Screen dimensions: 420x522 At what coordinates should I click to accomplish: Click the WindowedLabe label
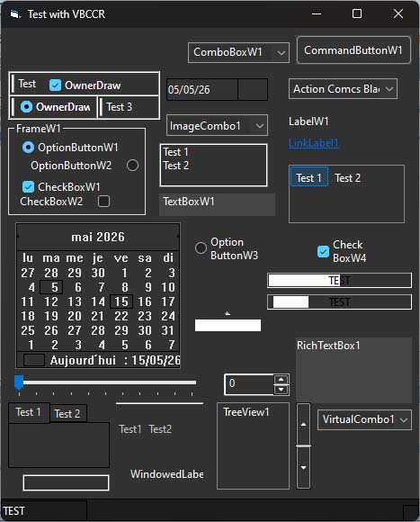tap(167, 474)
